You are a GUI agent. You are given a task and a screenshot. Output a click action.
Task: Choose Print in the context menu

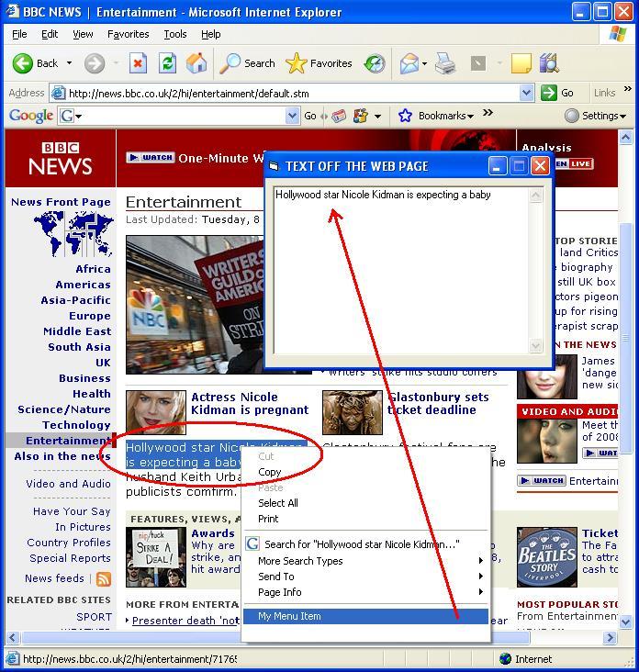coord(366,519)
